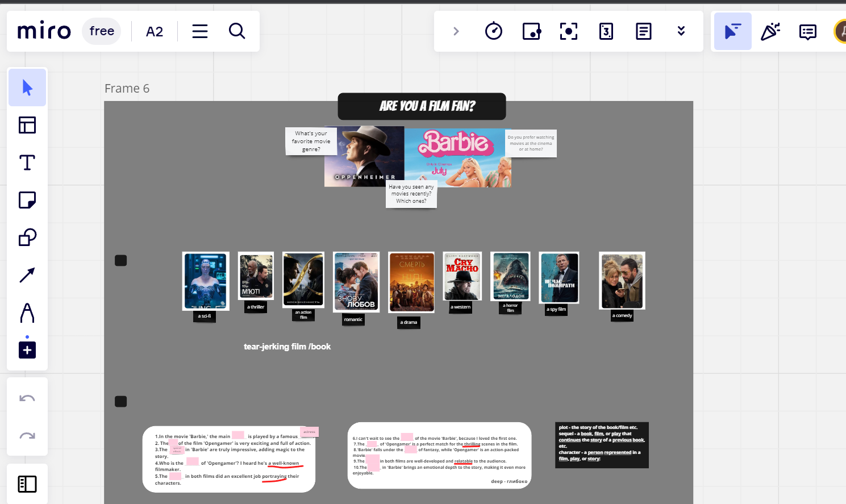Click the 'a comedy' label
846x504 pixels.
pyautogui.click(x=622, y=315)
